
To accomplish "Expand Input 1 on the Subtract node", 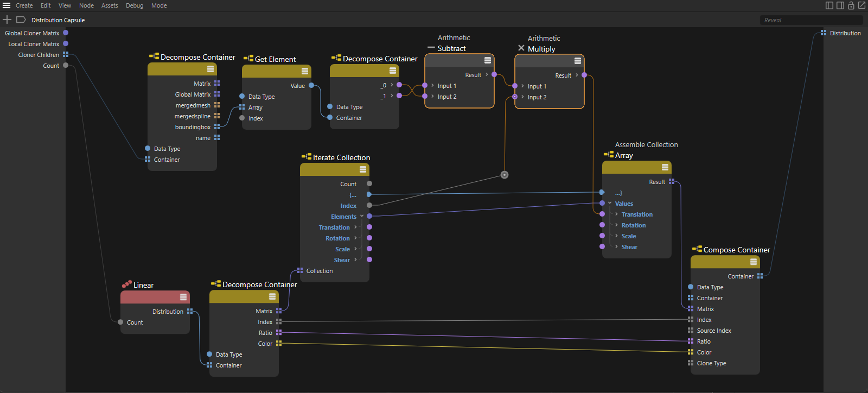I will pos(432,86).
